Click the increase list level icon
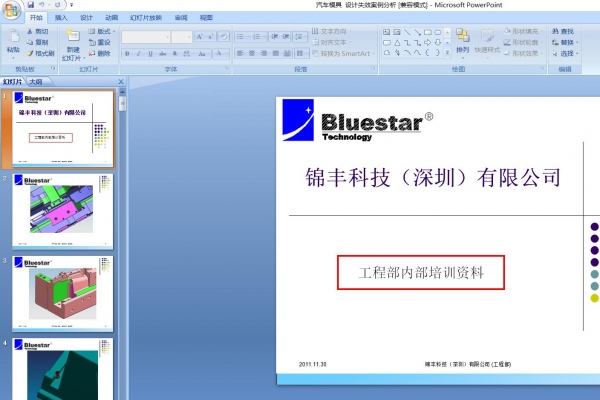Viewport: 600px width, 400px height. (286, 37)
